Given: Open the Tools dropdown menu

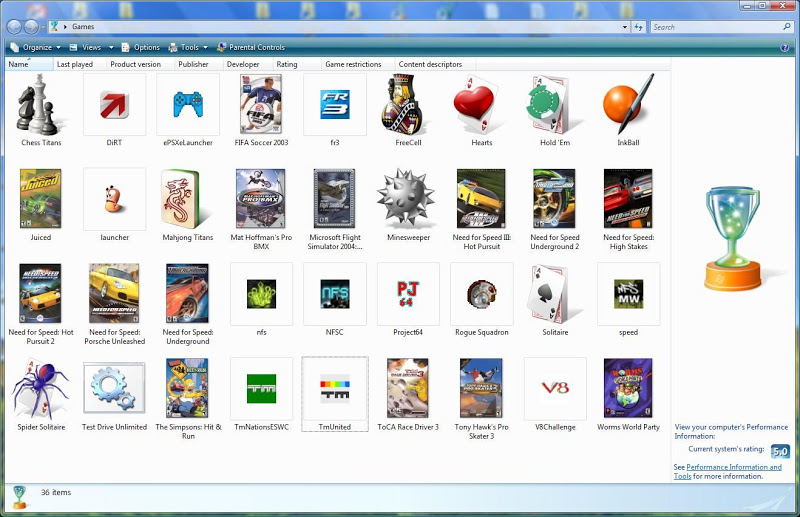Looking at the screenshot, I should tap(188, 47).
